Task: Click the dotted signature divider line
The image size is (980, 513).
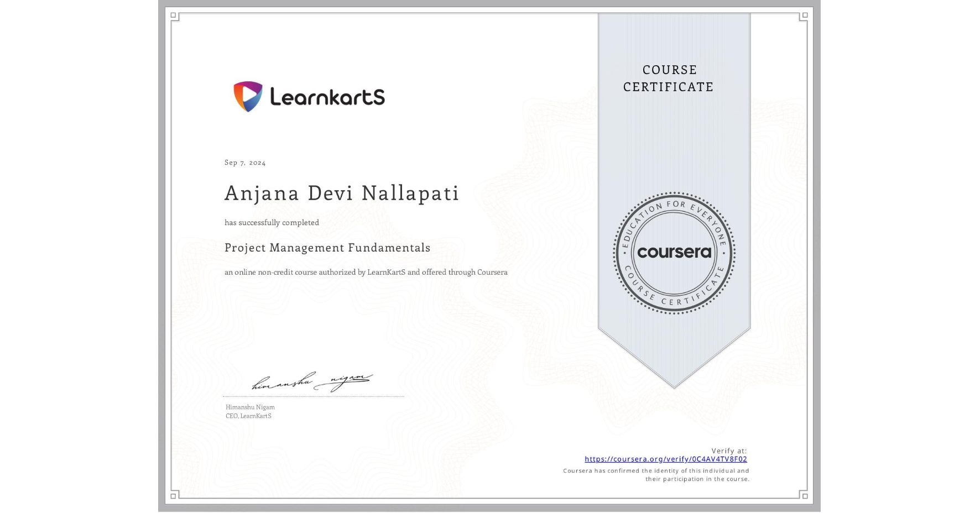Action: click(313, 396)
